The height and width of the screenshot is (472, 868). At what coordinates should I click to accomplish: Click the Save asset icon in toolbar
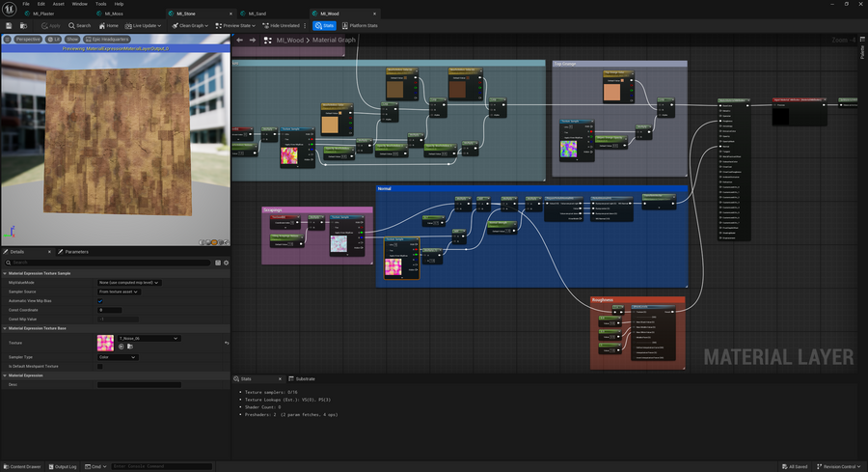(8, 25)
